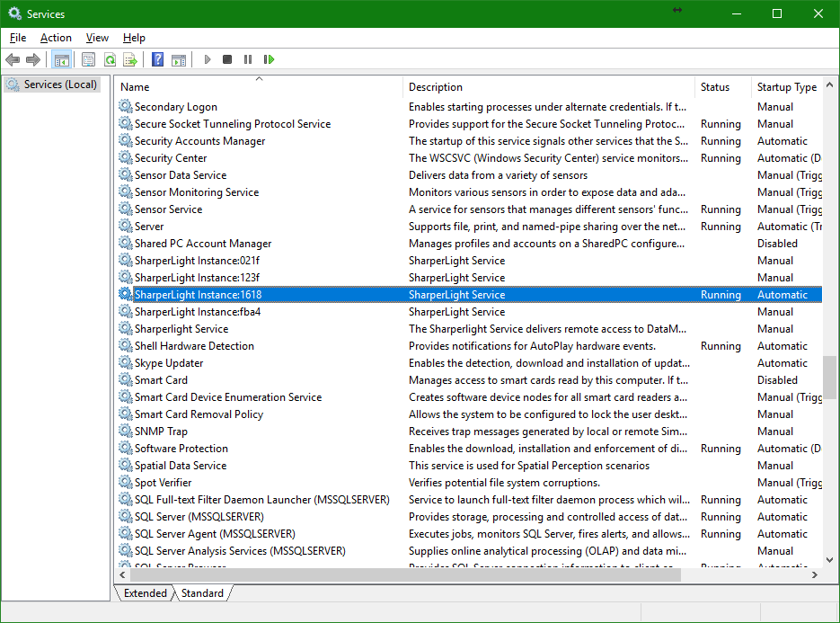This screenshot has width=840, height=623.
Task: Click the gear icon beside Software Protection
Action: click(x=126, y=449)
